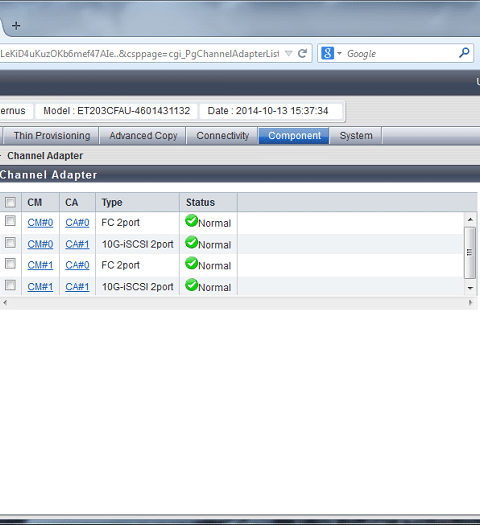Click the address bar URL field
The width and height of the screenshot is (480, 525).
[139, 54]
